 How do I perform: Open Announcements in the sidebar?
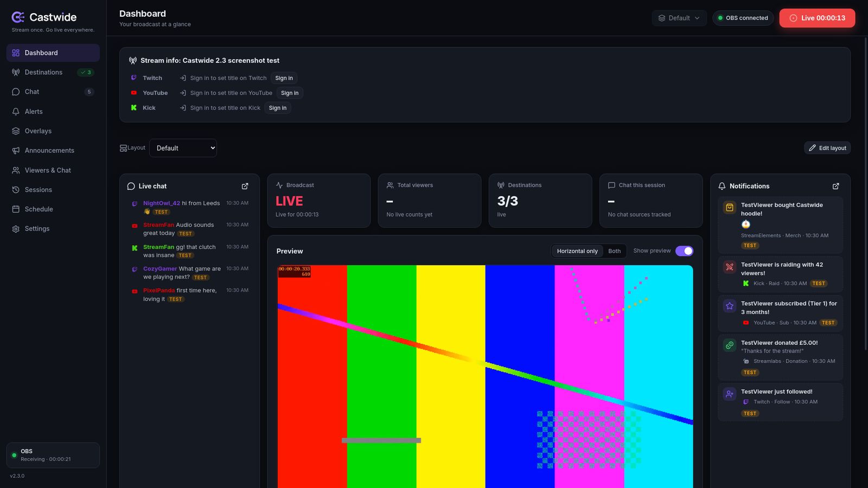coord(53,150)
